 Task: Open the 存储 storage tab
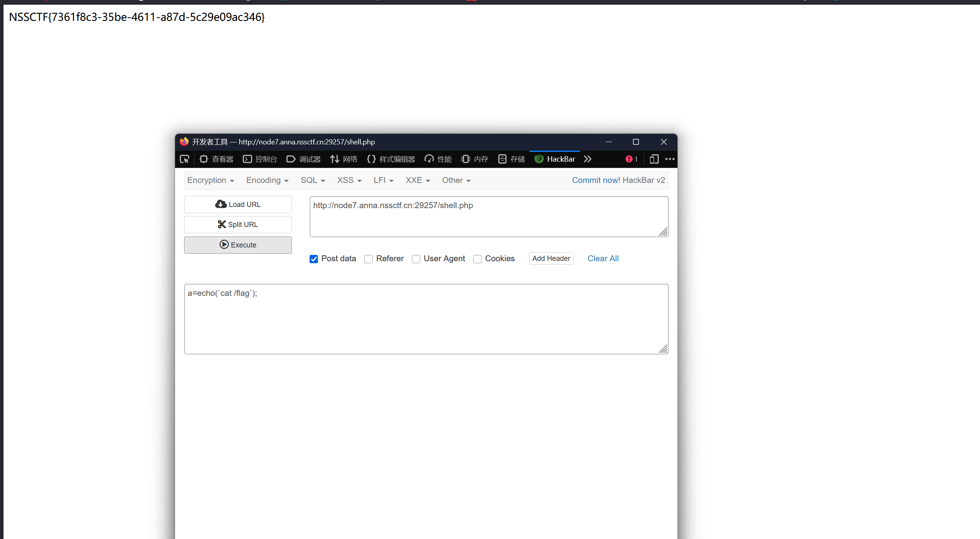click(511, 159)
